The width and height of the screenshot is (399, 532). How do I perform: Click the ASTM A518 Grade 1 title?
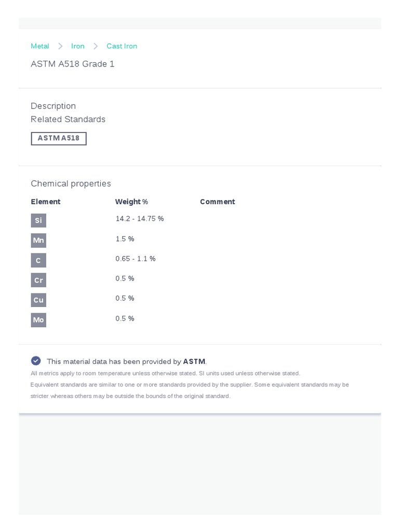pyautogui.click(x=73, y=64)
